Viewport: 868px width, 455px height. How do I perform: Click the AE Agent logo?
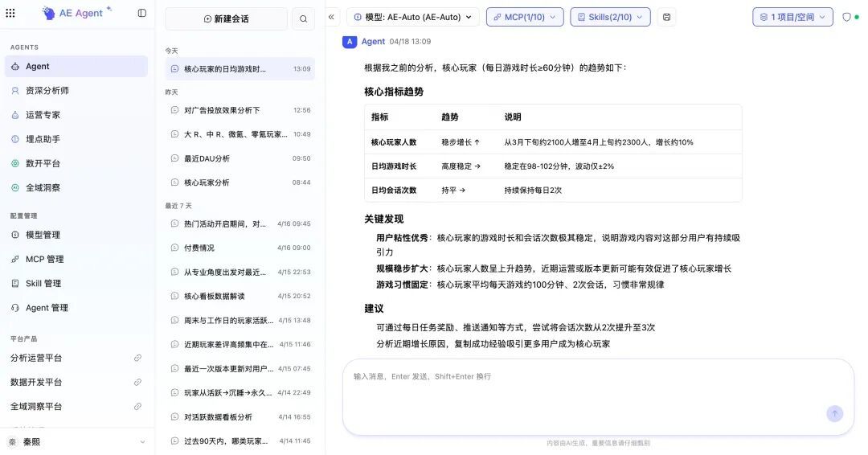[77, 13]
